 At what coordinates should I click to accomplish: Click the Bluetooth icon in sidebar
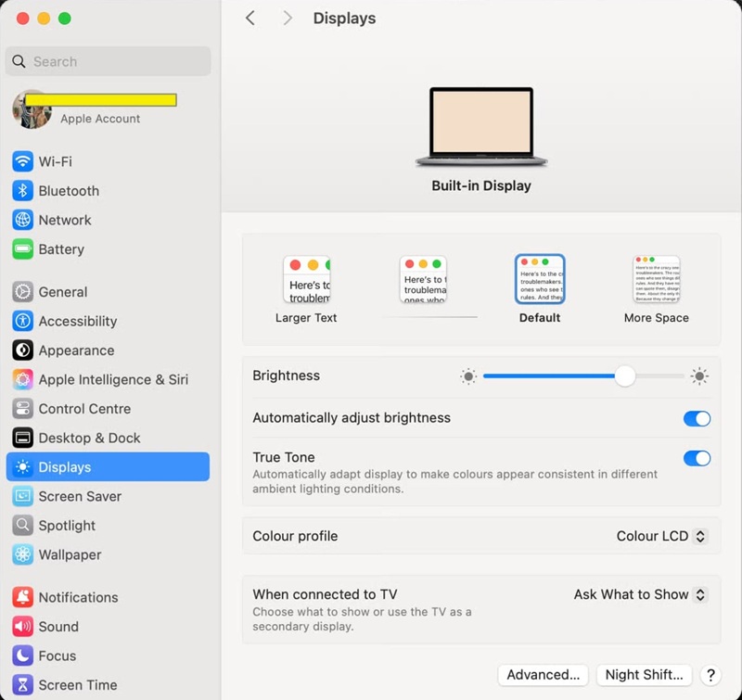(22, 191)
